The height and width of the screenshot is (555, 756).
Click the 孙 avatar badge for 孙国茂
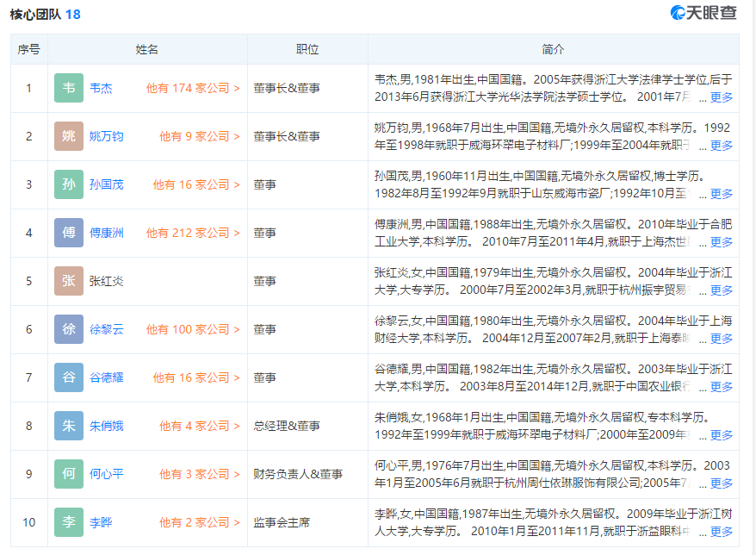(69, 184)
